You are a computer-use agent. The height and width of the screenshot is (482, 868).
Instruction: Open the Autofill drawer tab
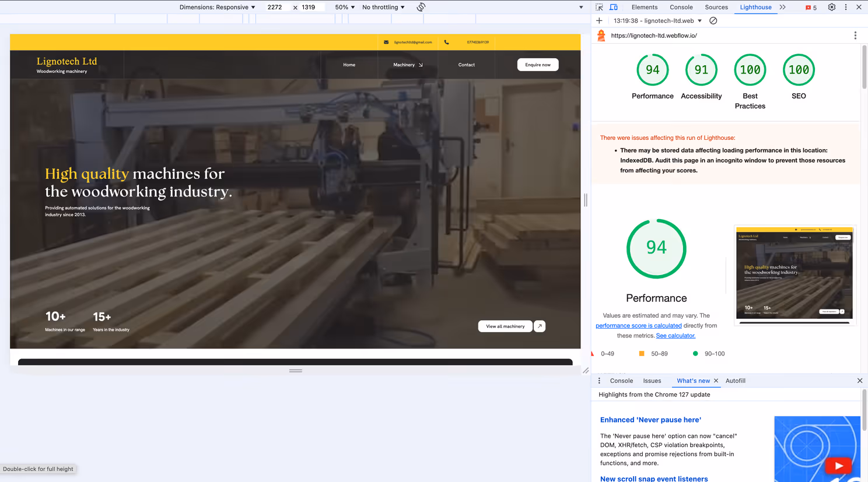click(735, 381)
